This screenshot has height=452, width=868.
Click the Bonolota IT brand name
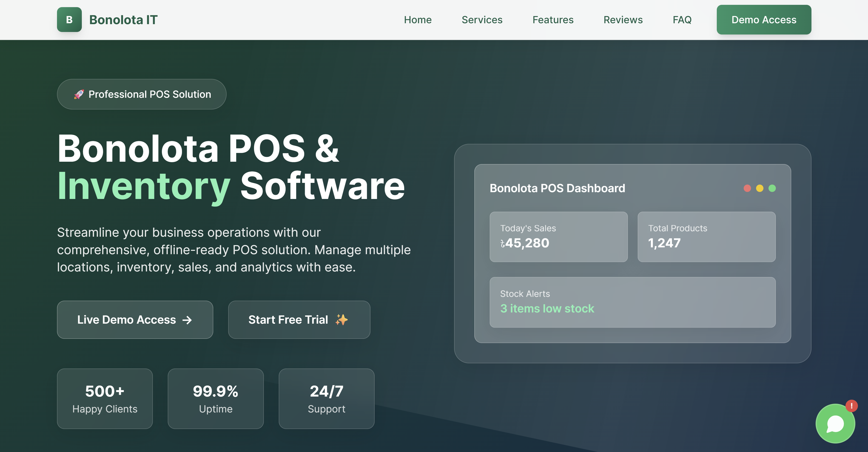(x=123, y=20)
